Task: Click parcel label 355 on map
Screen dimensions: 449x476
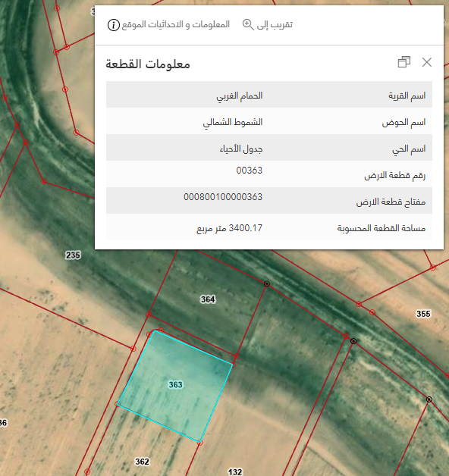Action: click(423, 314)
